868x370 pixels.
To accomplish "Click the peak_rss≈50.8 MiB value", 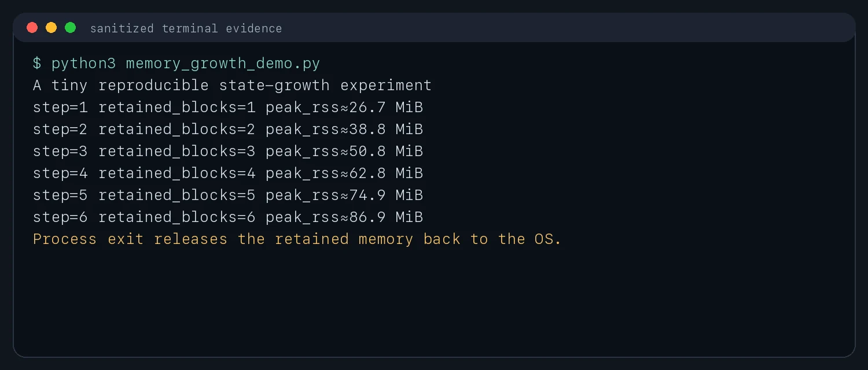I will (x=344, y=151).
